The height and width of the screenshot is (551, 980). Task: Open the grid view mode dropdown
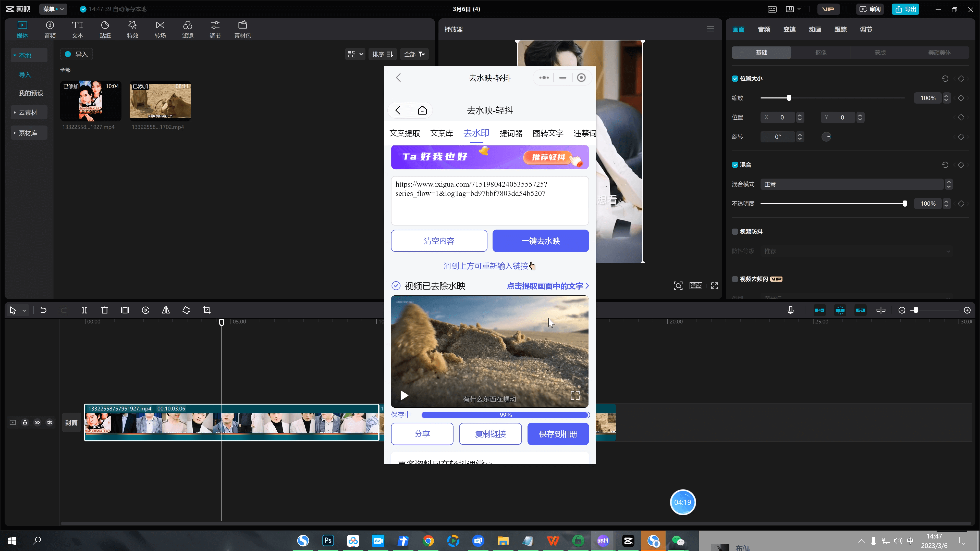click(355, 54)
